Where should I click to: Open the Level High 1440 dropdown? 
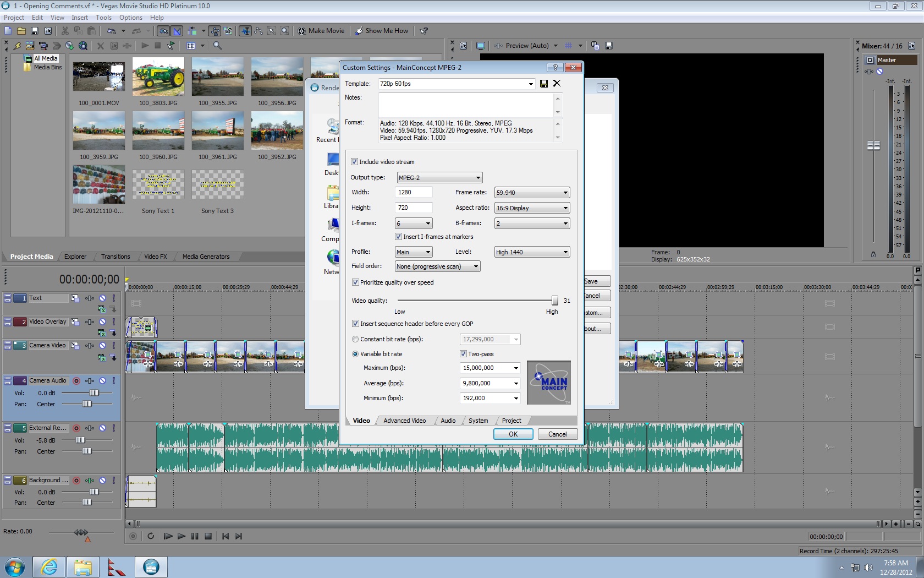pos(532,252)
